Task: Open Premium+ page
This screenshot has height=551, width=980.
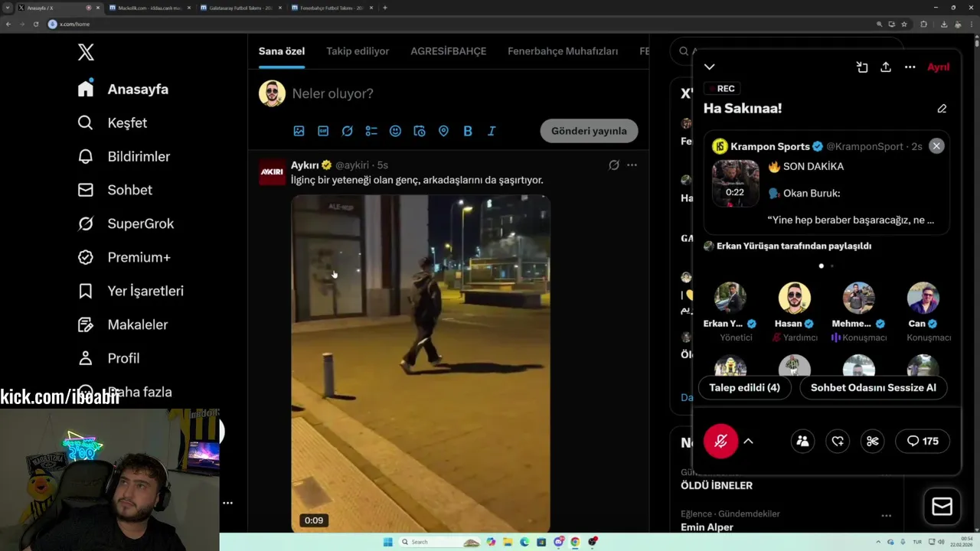Action: (x=124, y=257)
